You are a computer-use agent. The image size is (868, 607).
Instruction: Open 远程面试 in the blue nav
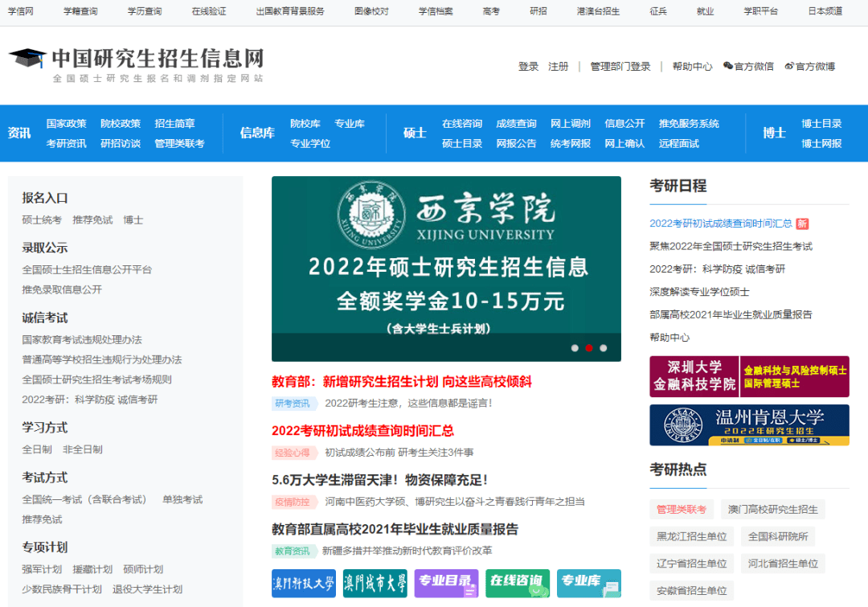[679, 143]
